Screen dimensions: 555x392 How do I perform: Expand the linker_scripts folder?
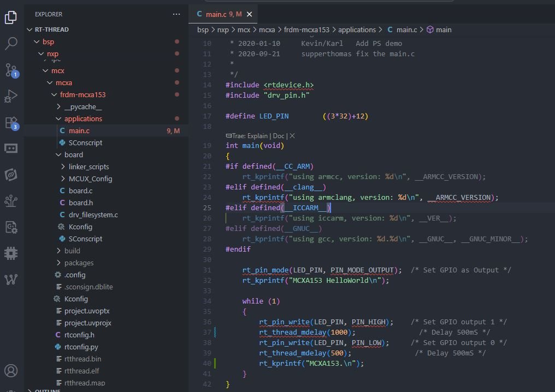[88, 167]
